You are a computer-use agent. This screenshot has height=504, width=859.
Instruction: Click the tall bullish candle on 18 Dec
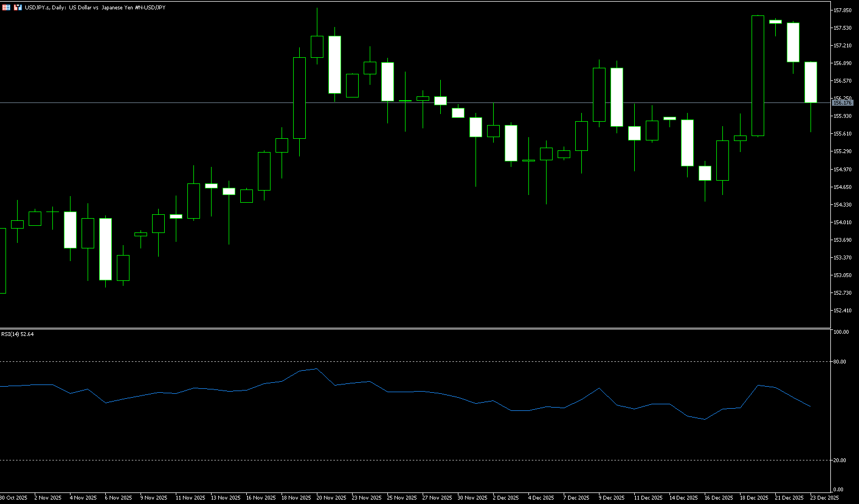click(758, 76)
